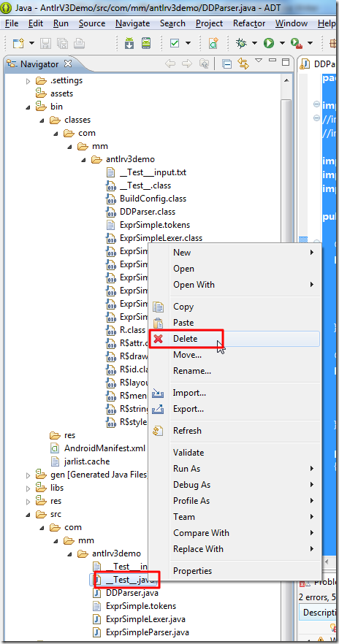Expand gen Generated Java Files folder

(28, 475)
